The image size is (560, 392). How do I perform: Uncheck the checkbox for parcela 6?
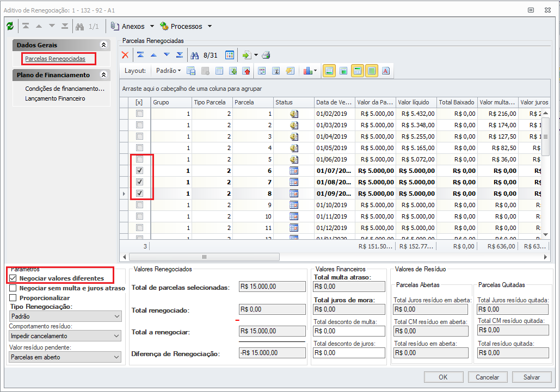pyautogui.click(x=140, y=171)
